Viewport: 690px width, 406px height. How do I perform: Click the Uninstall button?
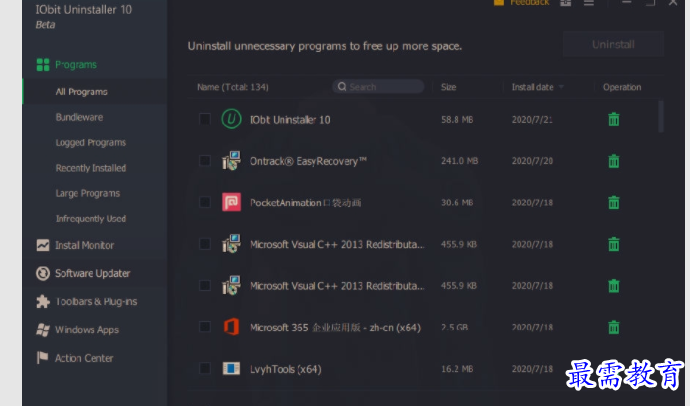(613, 44)
